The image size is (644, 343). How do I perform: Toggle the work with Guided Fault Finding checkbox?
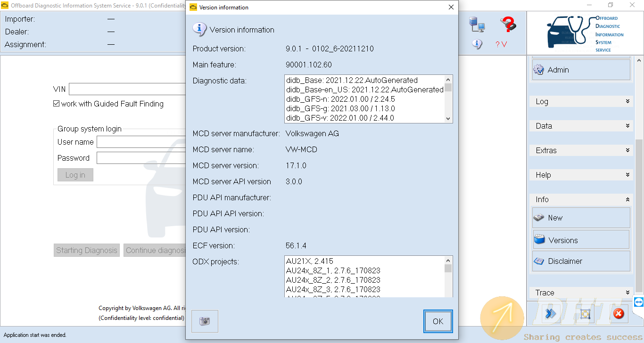pos(57,104)
